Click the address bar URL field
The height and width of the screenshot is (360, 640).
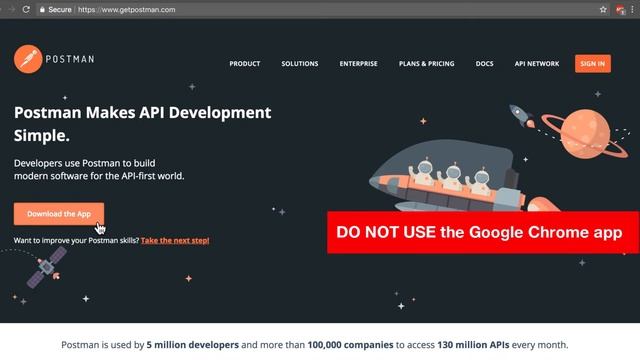(318, 9)
